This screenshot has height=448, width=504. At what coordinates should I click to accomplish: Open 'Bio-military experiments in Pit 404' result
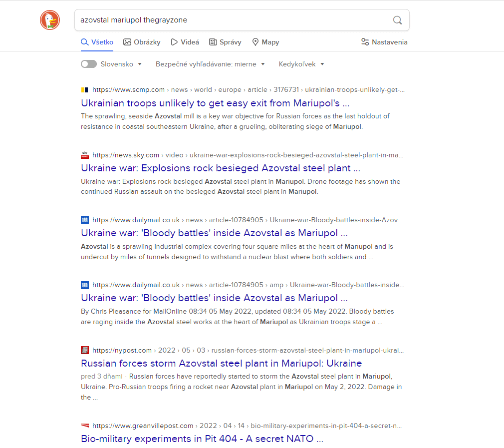click(202, 439)
